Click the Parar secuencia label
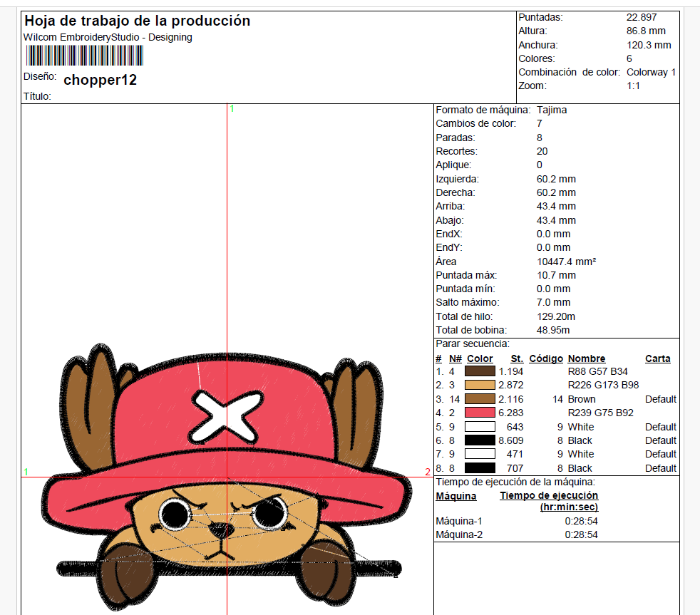Viewport: 700px width, 615px height. [x=473, y=344]
